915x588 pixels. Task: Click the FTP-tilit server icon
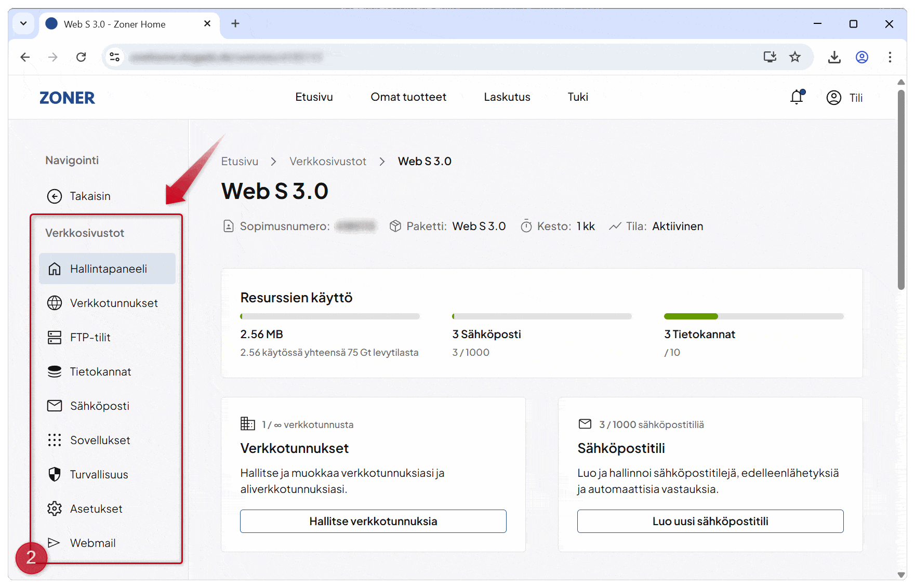click(x=55, y=337)
